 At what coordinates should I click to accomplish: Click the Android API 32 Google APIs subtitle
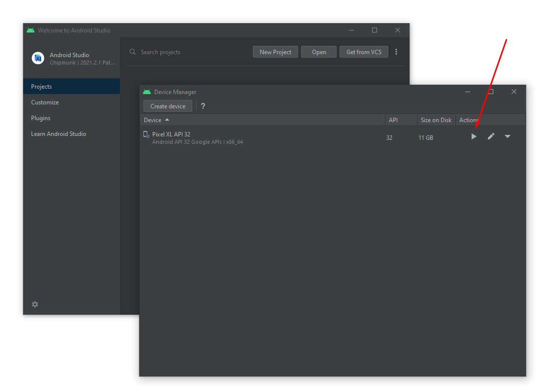pyautogui.click(x=198, y=142)
